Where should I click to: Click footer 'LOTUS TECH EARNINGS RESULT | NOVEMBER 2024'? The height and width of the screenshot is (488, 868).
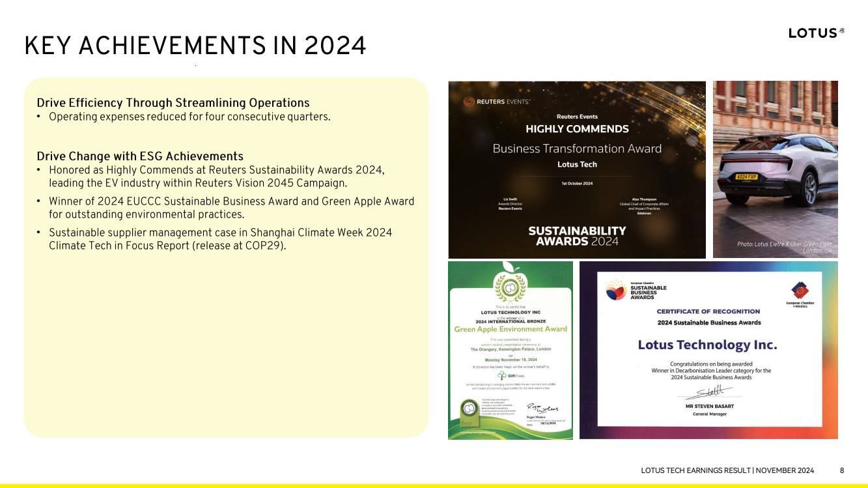click(727, 470)
